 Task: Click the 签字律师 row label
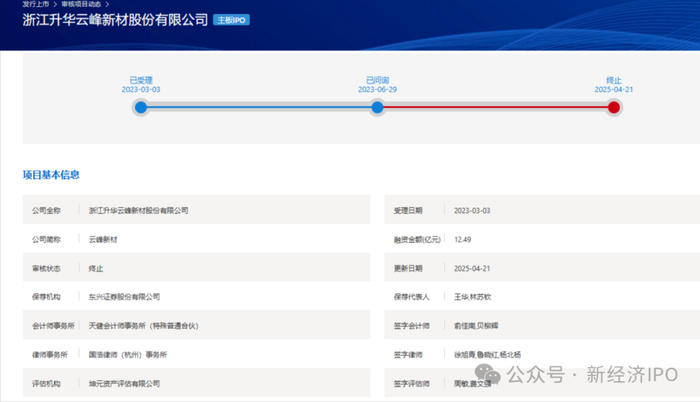tap(408, 355)
